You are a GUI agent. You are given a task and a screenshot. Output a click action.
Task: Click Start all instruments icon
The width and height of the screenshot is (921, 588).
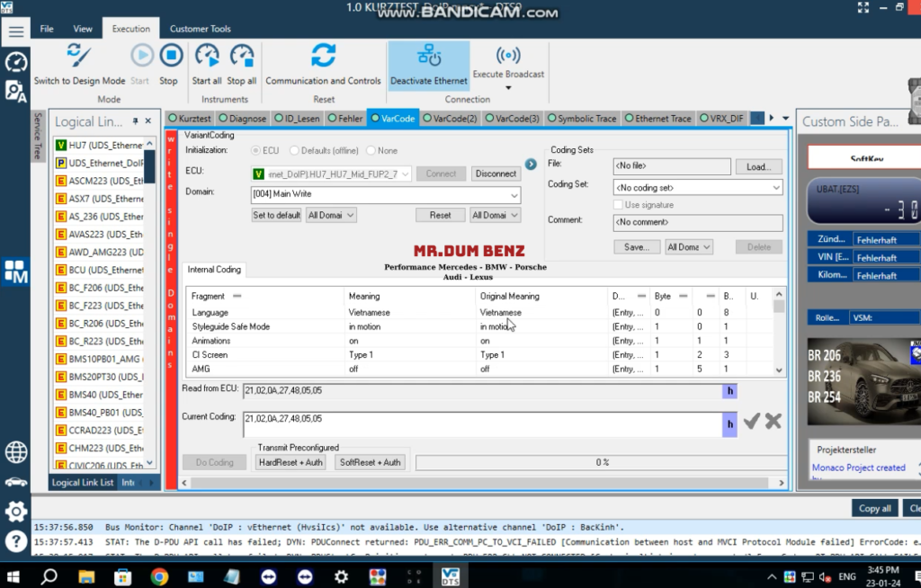coord(207,56)
